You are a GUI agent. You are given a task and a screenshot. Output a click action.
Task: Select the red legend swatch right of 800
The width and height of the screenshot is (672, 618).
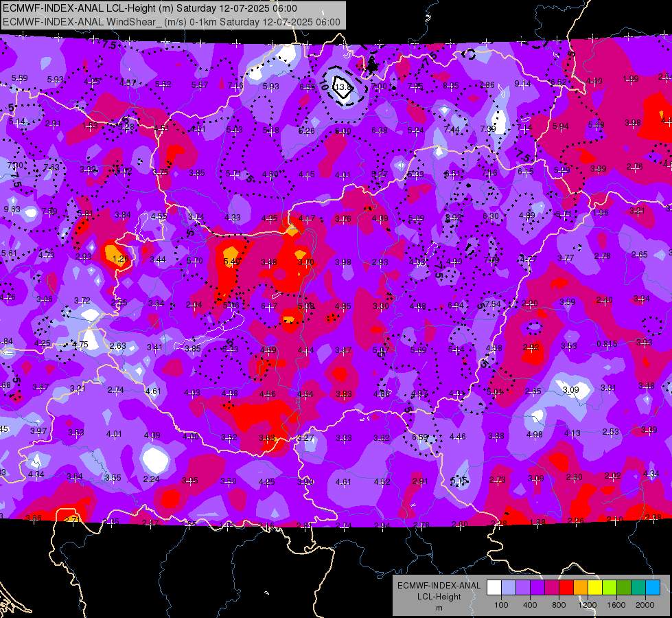566,587
